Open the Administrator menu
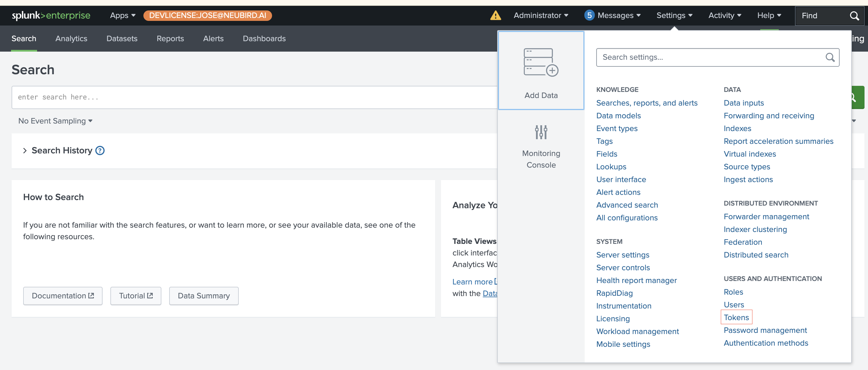Screen dimensions: 868x370 coord(541,16)
